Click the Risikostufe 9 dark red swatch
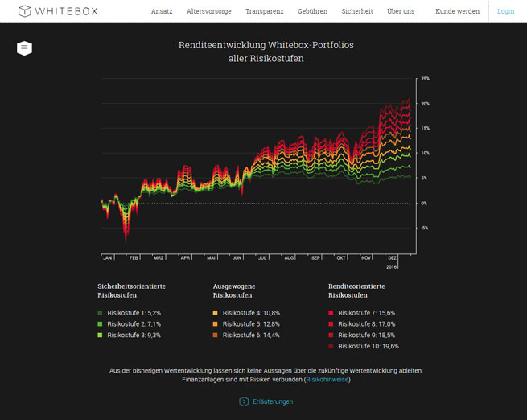Screen dimensions: 527x420 tap(331, 335)
